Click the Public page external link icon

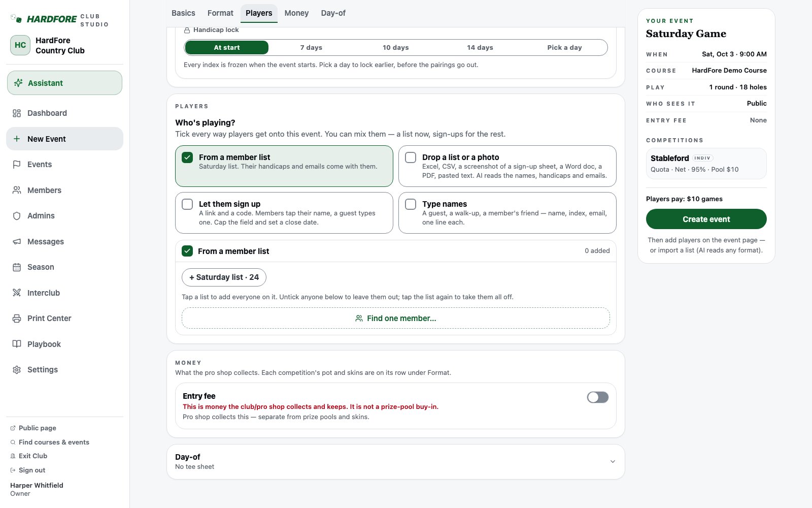click(x=13, y=428)
